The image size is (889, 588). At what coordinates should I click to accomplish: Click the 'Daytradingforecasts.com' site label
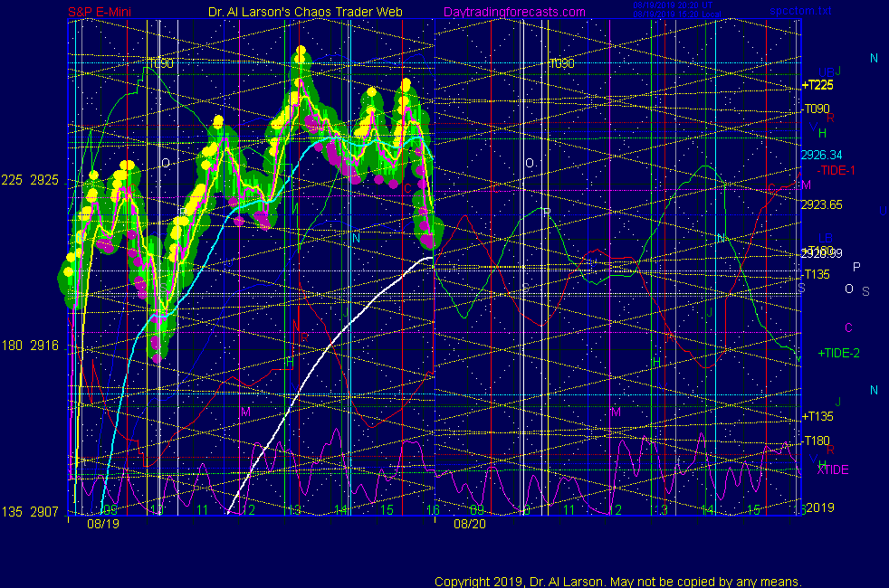514,12
